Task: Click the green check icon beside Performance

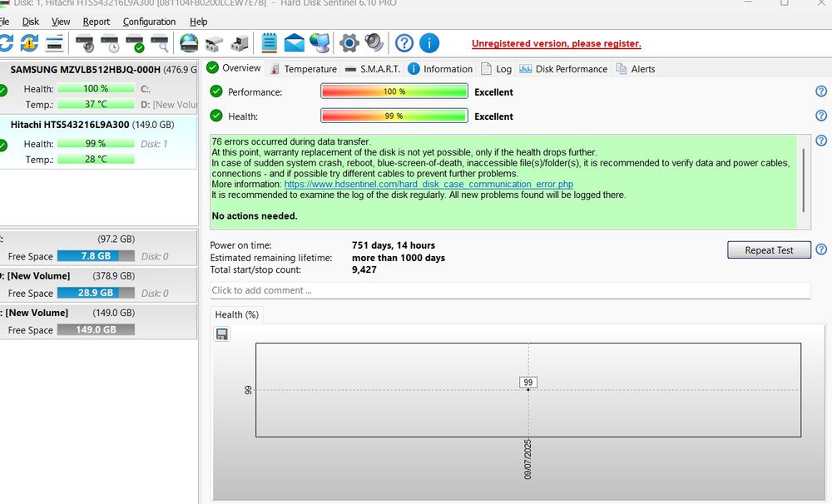Action: (216, 91)
